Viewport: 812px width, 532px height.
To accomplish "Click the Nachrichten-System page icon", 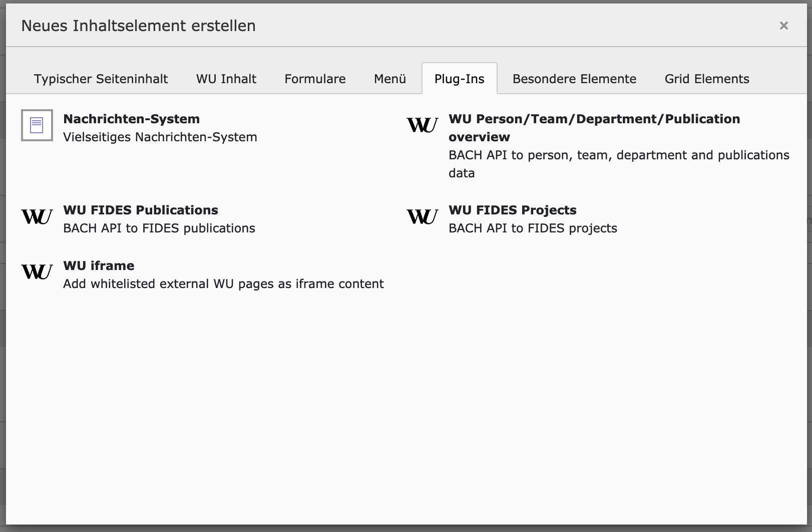I will 37,125.
